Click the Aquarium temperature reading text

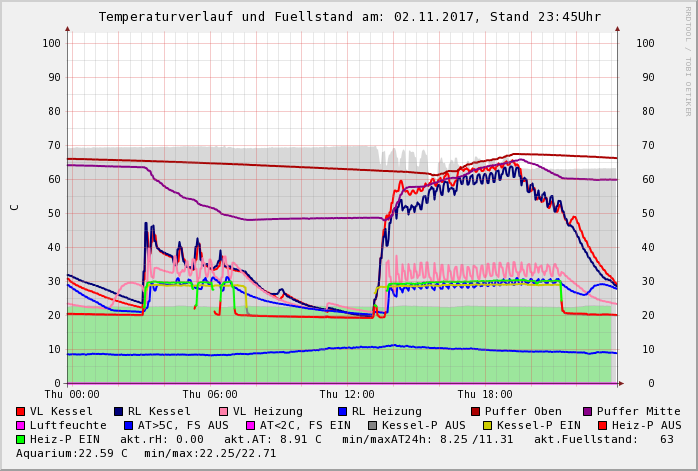pyautogui.click(x=71, y=453)
